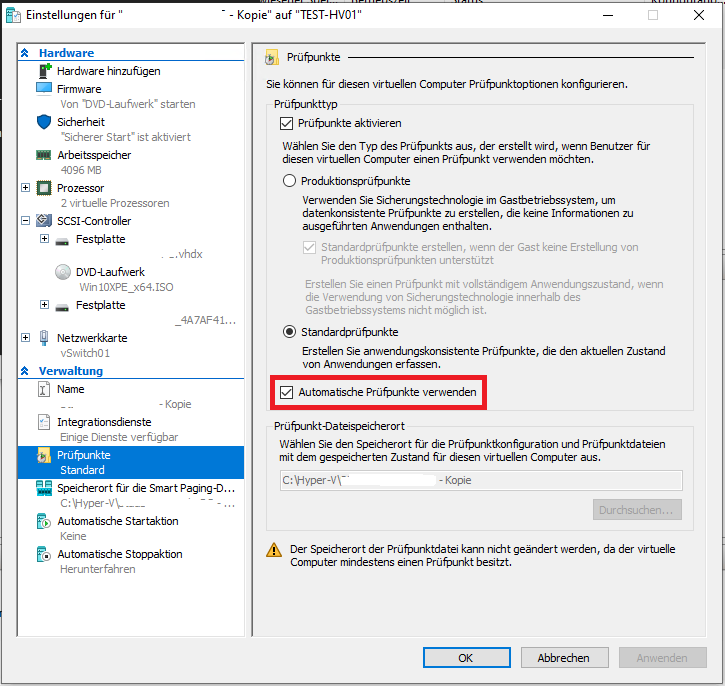Viewport: 725px width, 686px height.
Task: Expand the Netzwerkkarte tree node
Action: click(26, 338)
